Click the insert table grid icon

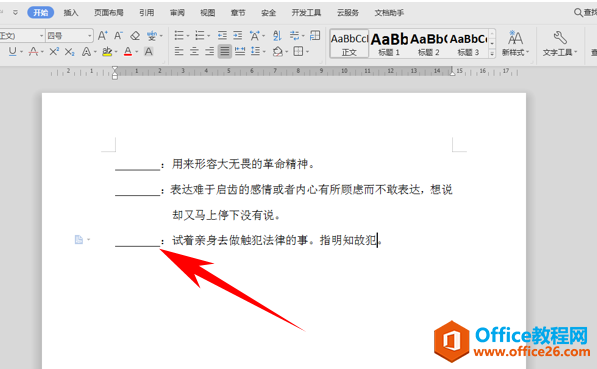(x=315, y=35)
